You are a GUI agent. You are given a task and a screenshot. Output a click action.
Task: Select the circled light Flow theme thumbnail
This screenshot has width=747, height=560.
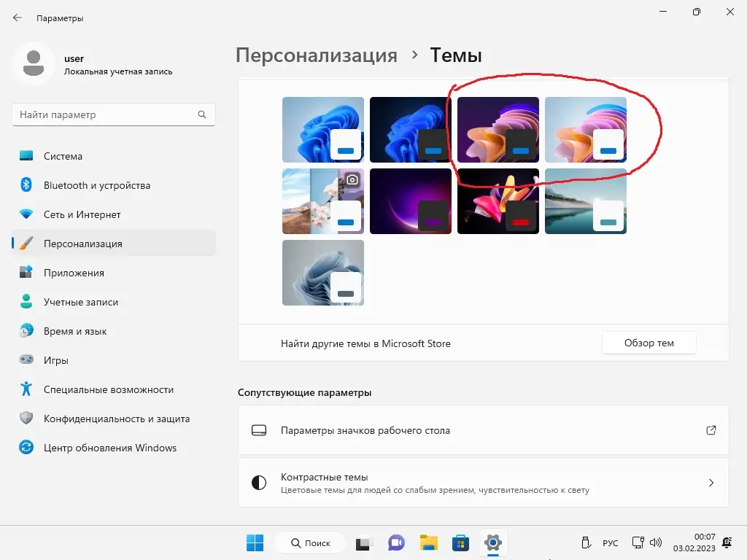point(586,129)
